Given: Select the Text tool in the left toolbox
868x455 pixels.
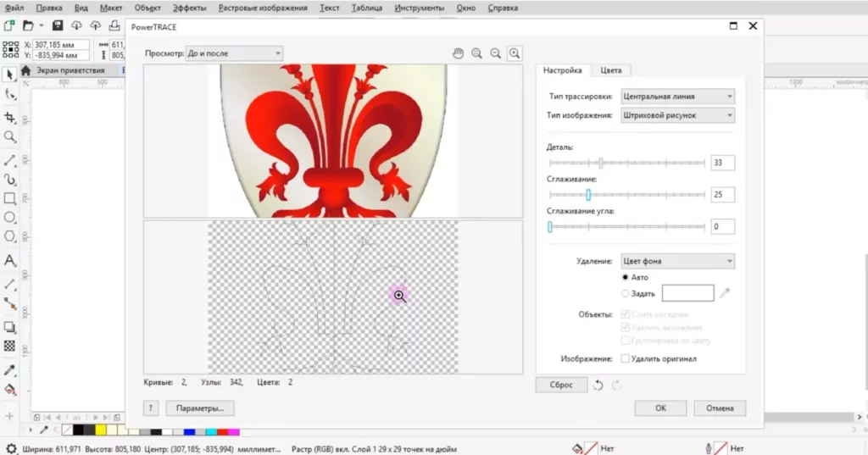Looking at the screenshot, I should point(10,260).
